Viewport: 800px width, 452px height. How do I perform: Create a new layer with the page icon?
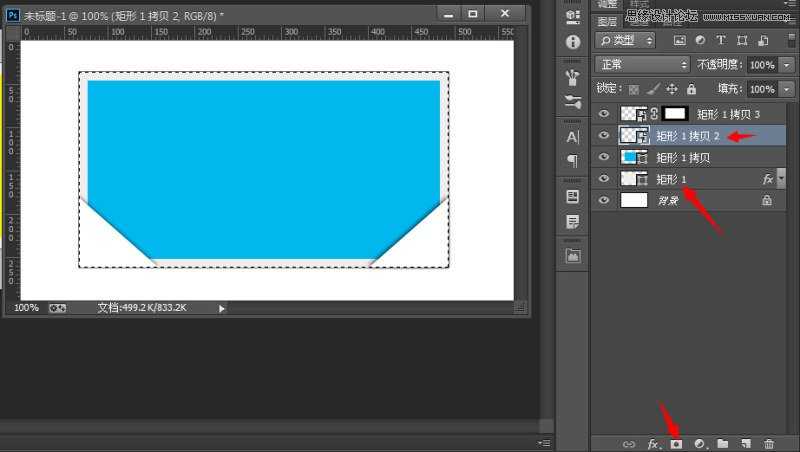[x=746, y=443]
